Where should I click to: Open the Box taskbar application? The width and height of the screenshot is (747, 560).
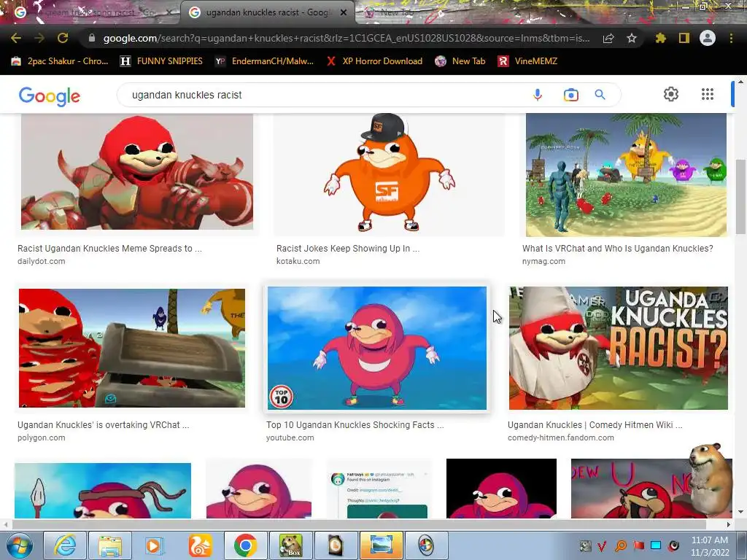290,545
